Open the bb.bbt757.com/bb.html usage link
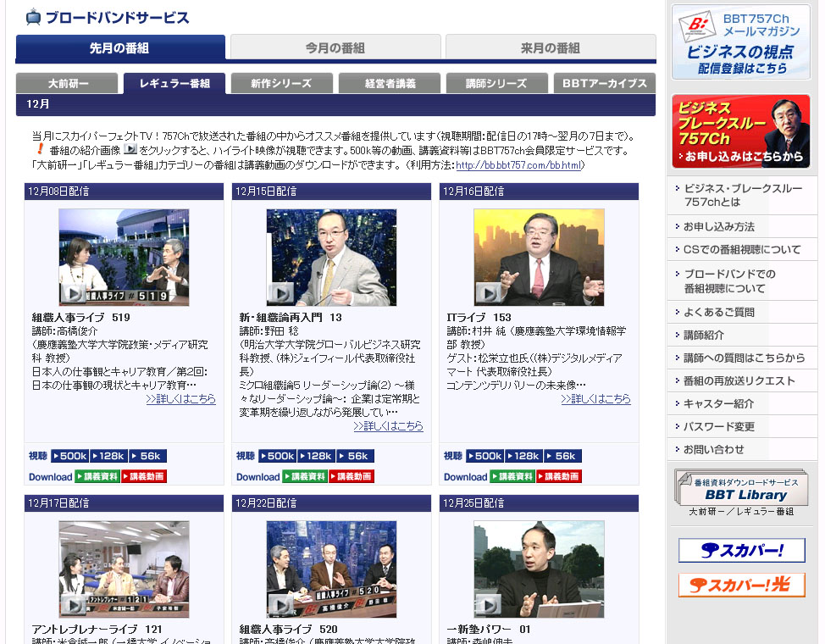The height and width of the screenshot is (644, 825). (x=518, y=165)
